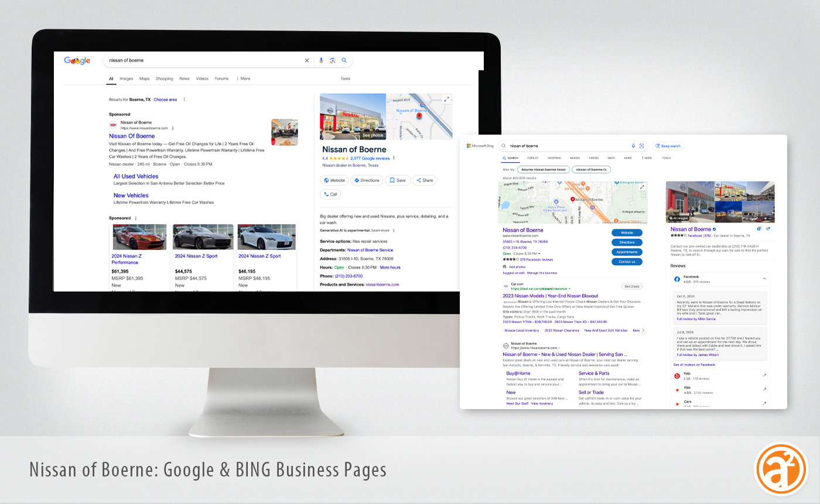The height and width of the screenshot is (504, 820).
Task: Open dropdown next to deal.car.com URL
Action: (x=569, y=289)
